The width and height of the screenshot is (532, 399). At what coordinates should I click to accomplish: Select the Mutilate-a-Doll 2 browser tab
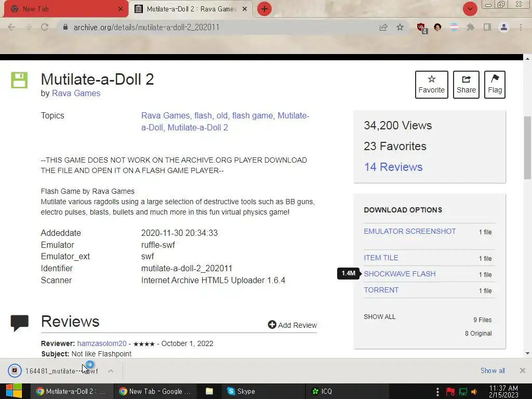click(191, 9)
